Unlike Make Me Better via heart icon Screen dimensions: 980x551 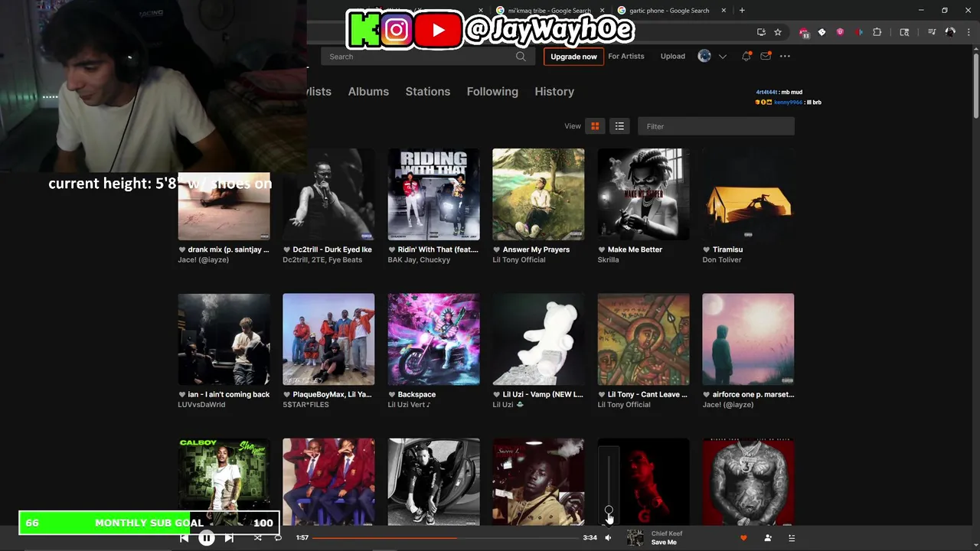click(x=602, y=249)
